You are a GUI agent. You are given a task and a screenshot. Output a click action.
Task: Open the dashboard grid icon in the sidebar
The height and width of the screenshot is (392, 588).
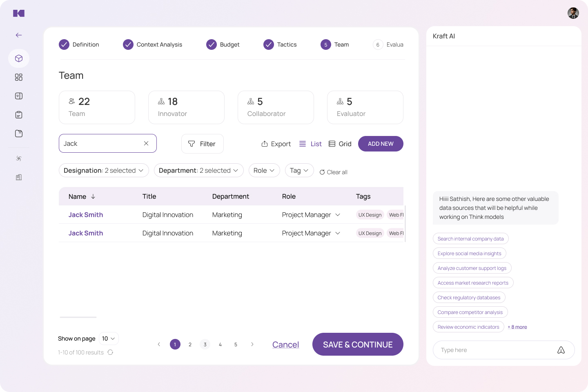19,77
